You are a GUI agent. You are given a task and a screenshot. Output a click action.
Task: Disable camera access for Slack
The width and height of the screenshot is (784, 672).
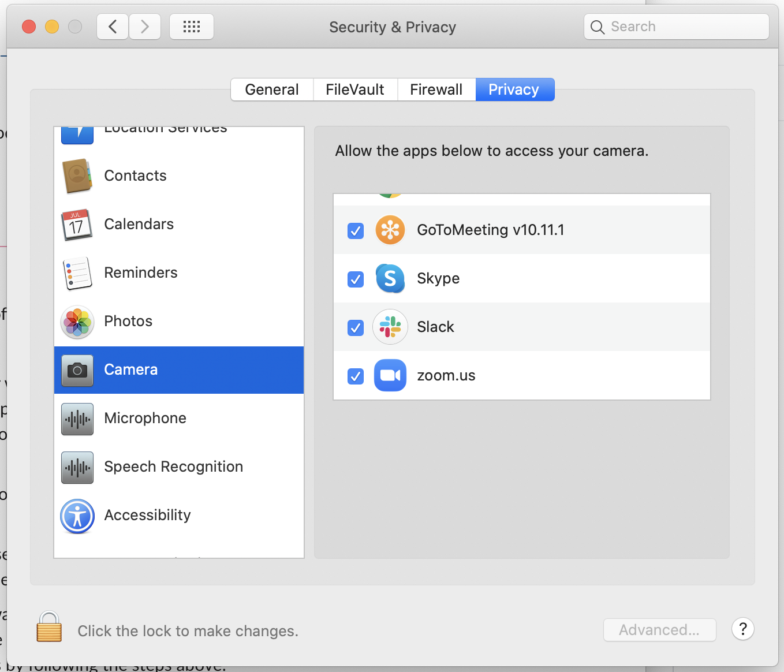click(x=356, y=328)
